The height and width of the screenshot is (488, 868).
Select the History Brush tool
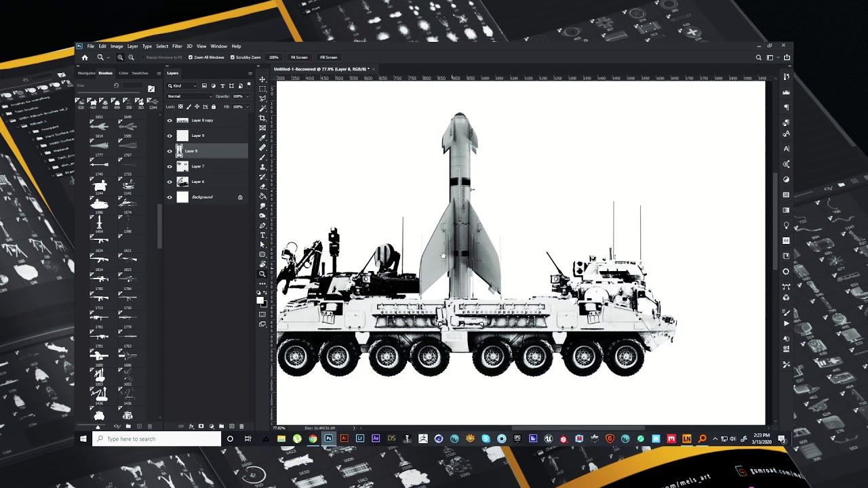click(x=262, y=176)
